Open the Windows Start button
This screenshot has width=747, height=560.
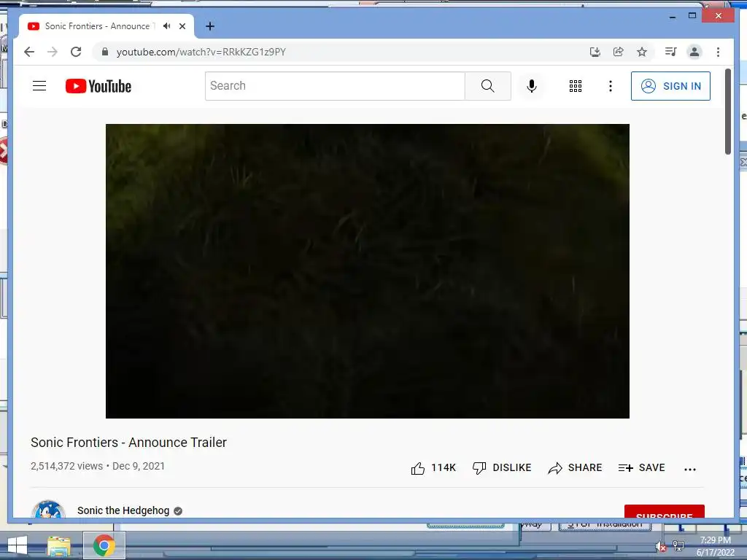click(18, 545)
